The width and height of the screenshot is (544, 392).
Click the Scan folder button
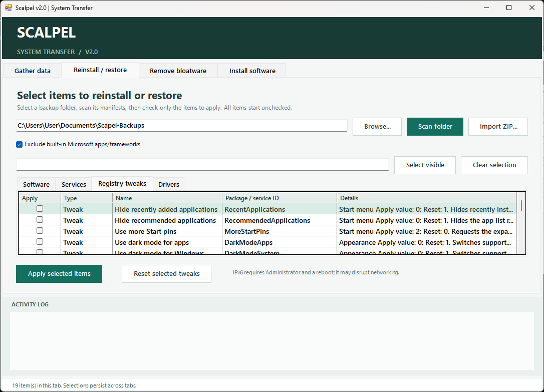click(x=435, y=127)
